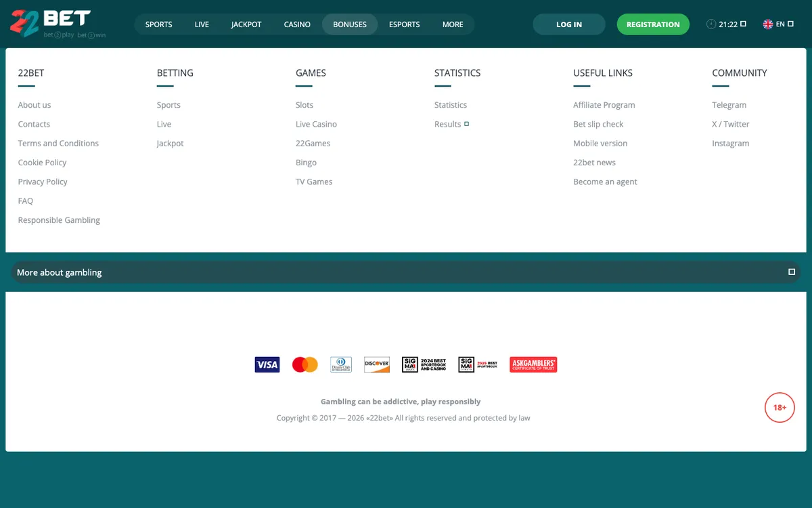Click the Visa payment logo
This screenshot has height=508, width=812.
[x=267, y=365]
